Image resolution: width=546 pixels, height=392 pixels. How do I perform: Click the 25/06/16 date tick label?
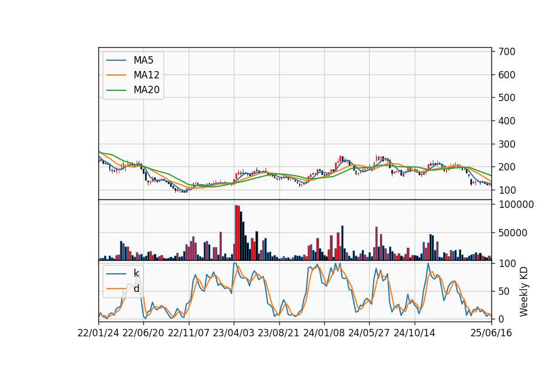[x=491, y=333]
